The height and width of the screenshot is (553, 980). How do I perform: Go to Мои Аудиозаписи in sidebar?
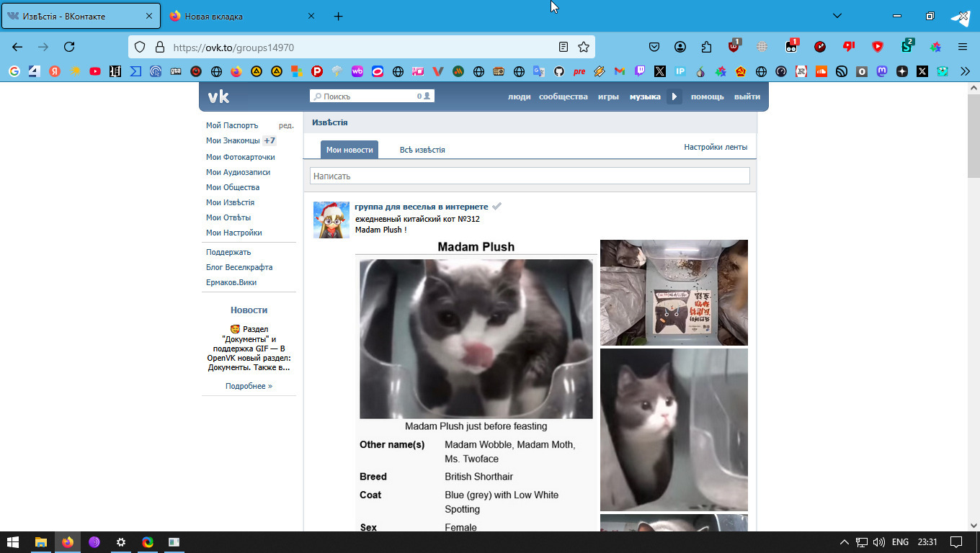(x=238, y=172)
